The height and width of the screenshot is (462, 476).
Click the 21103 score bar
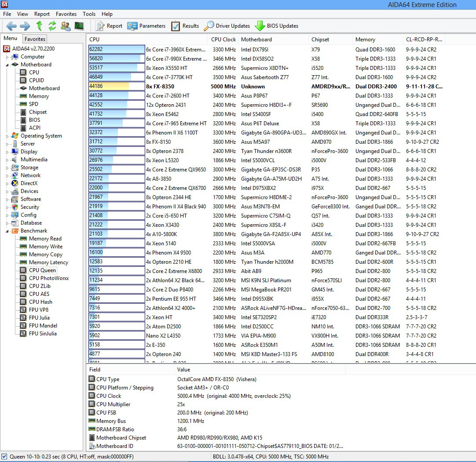117,234
